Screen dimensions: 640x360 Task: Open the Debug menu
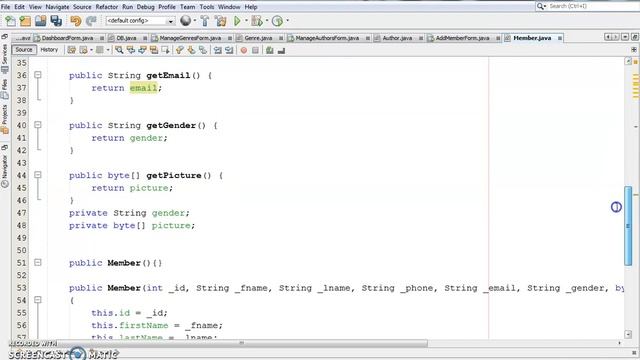coord(145,7)
